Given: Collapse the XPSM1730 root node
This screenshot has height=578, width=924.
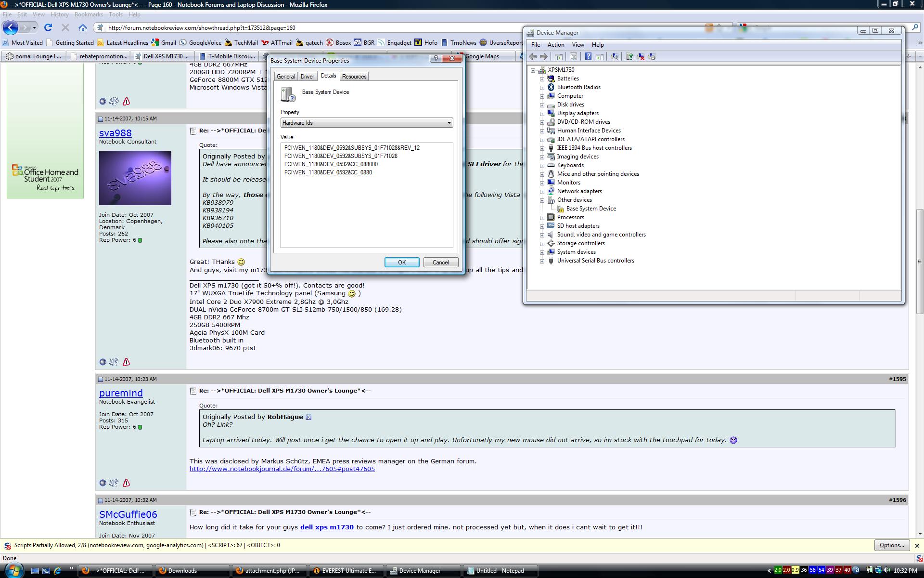Looking at the screenshot, I should pyautogui.click(x=533, y=70).
